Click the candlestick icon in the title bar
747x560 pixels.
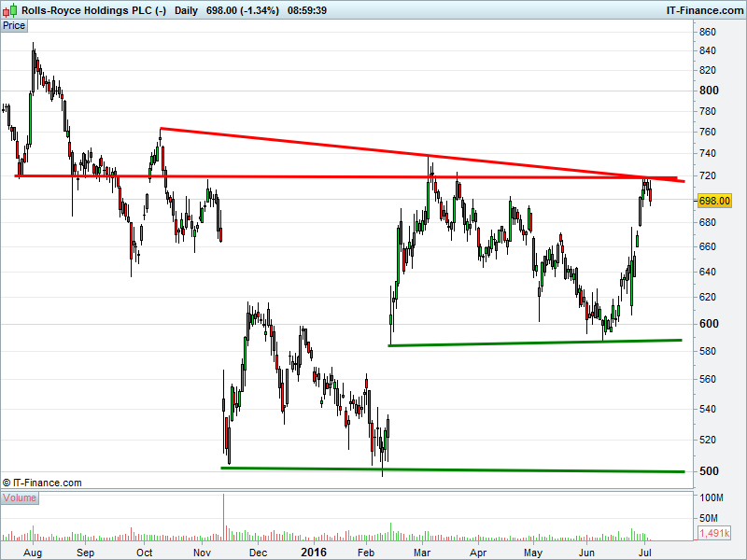pos(10,10)
